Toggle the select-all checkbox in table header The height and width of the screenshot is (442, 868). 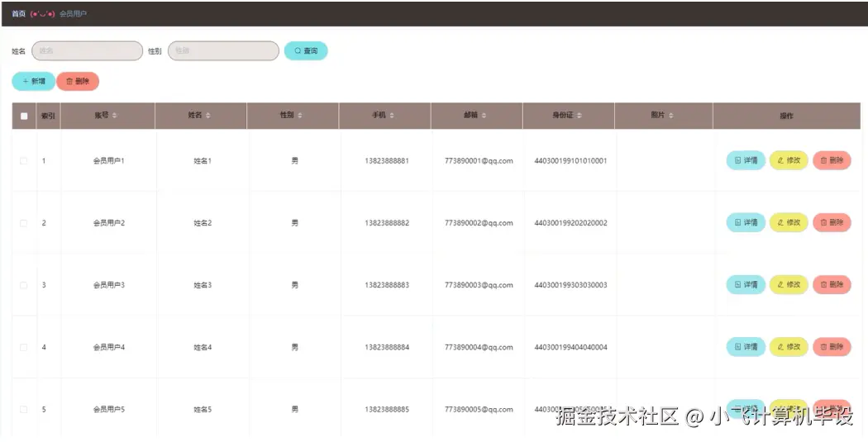point(24,116)
